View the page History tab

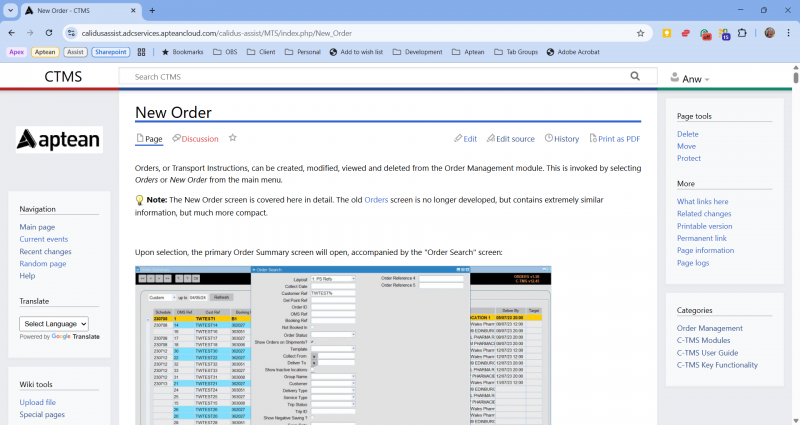pyautogui.click(x=562, y=139)
